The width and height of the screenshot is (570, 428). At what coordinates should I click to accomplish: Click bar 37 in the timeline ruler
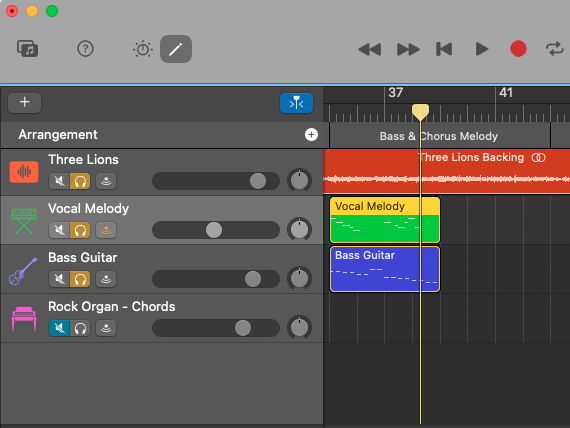pyautogui.click(x=396, y=93)
